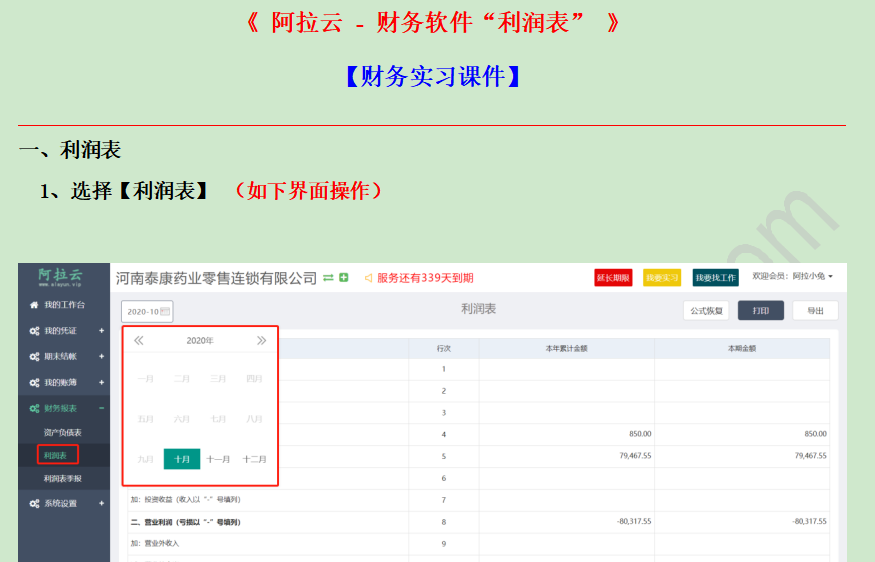This screenshot has height=562, width=875.
Task: Click the 行次 column header
Action: [x=444, y=348]
